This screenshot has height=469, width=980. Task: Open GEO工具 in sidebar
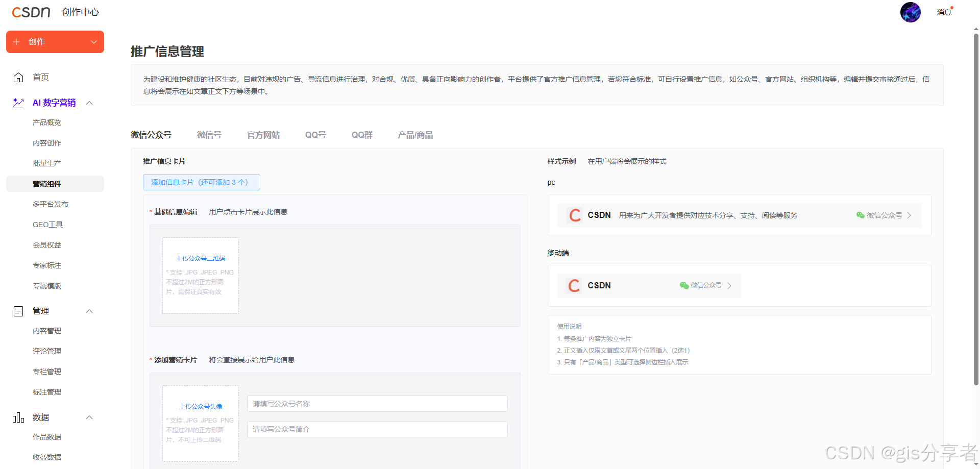pos(47,225)
